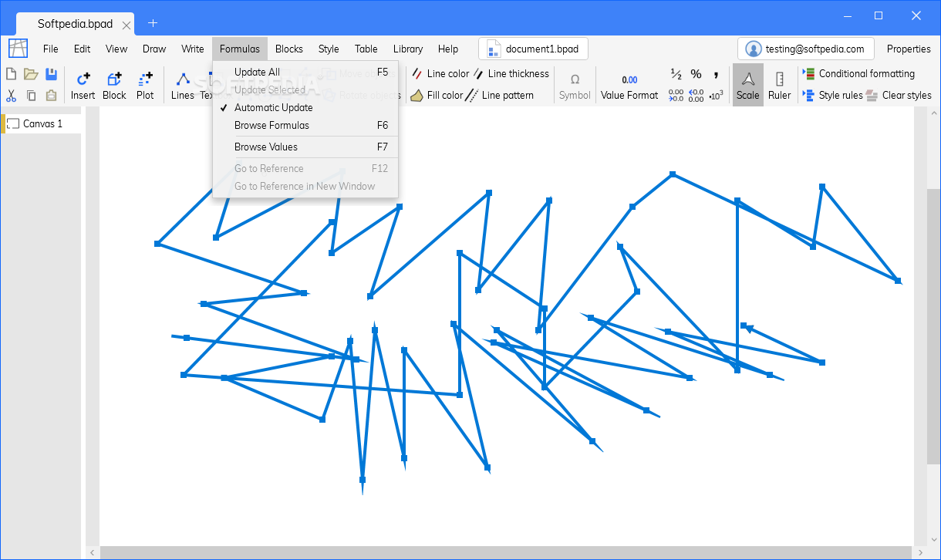941x560 pixels.
Task: Apply percent format icon
Action: [x=696, y=74]
